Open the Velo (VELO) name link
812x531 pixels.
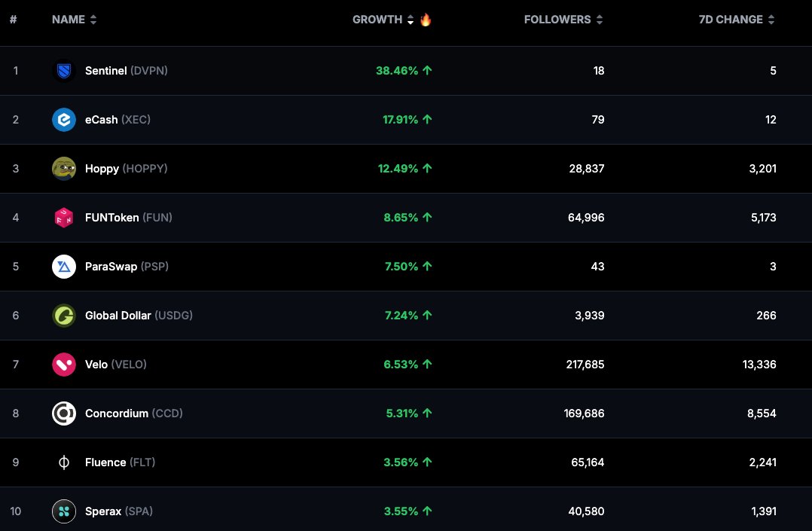coord(115,365)
